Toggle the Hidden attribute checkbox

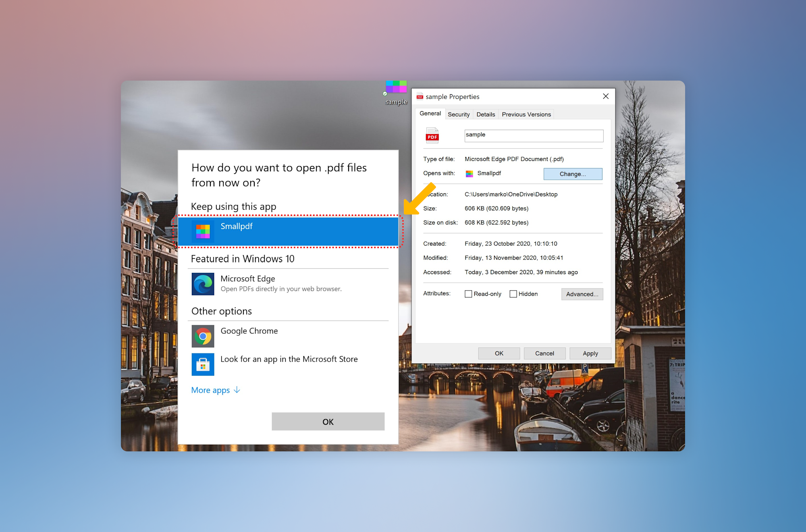click(x=513, y=293)
